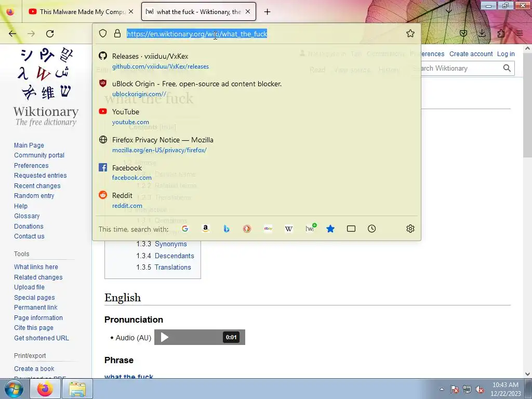The image size is (532, 399).
Task: Open the Pocket save icon
Action: [463, 33]
